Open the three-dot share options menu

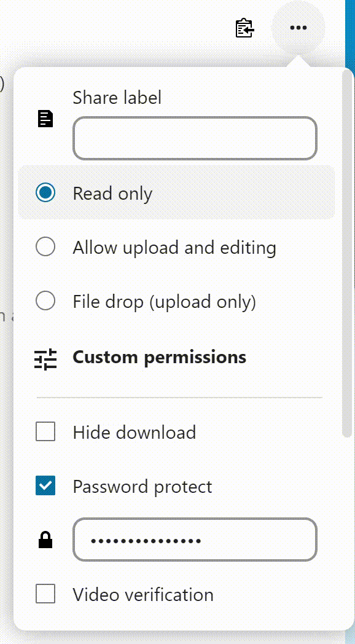(298, 28)
